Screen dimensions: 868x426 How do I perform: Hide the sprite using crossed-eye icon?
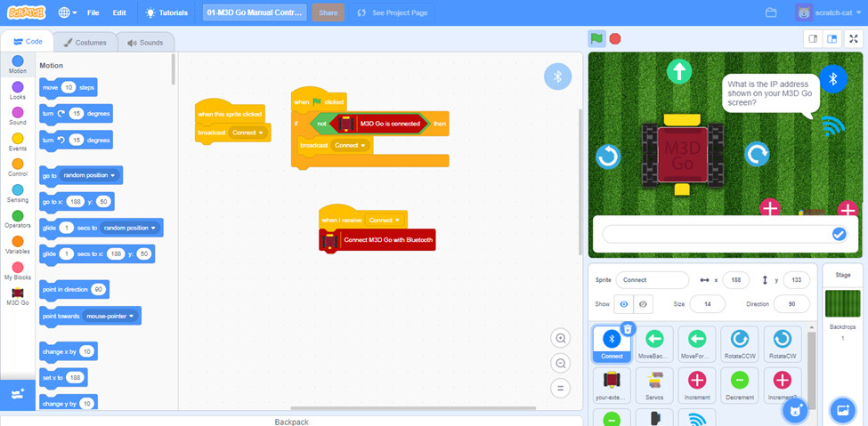click(643, 304)
